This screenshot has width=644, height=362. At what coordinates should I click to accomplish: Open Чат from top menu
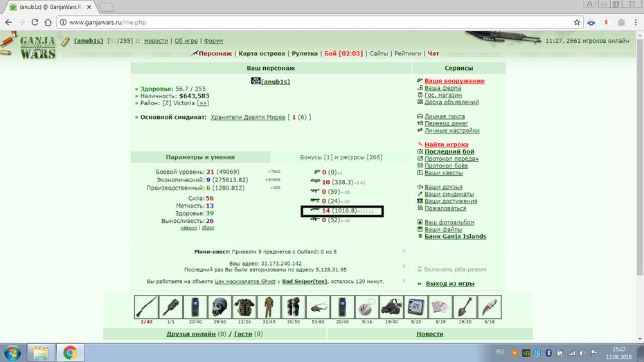tap(433, 53)
